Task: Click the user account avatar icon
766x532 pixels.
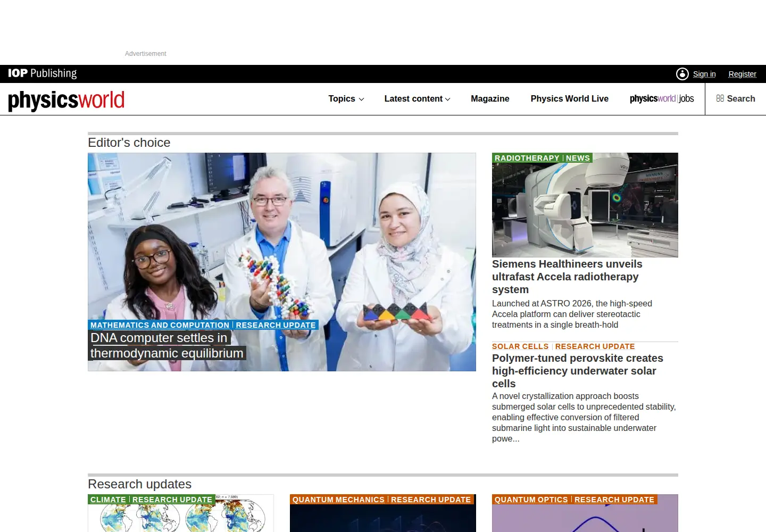Action: click(x=682, y=74)
